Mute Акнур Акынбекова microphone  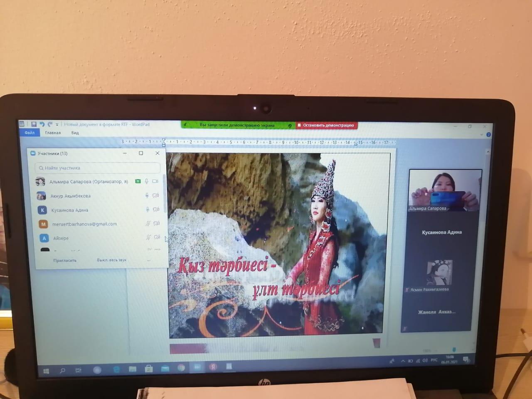(147, 196)
